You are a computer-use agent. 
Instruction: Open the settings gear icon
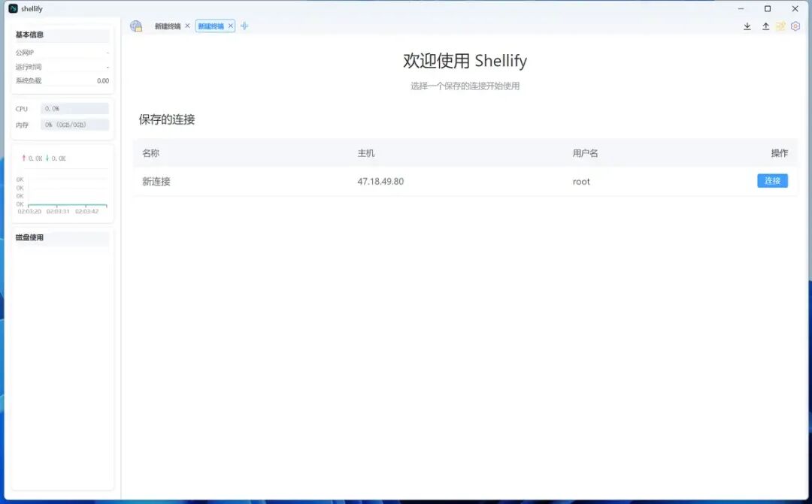(795, 26)
